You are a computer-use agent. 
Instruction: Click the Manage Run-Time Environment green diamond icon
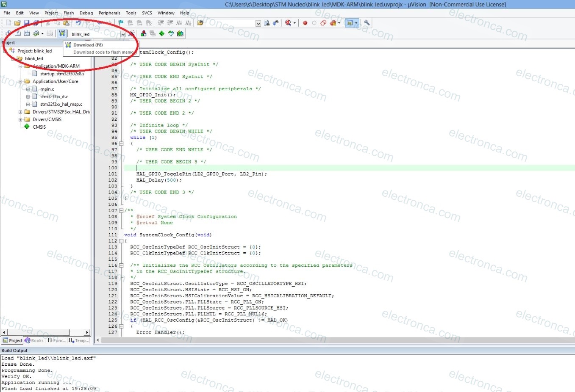tap(161, 33)
